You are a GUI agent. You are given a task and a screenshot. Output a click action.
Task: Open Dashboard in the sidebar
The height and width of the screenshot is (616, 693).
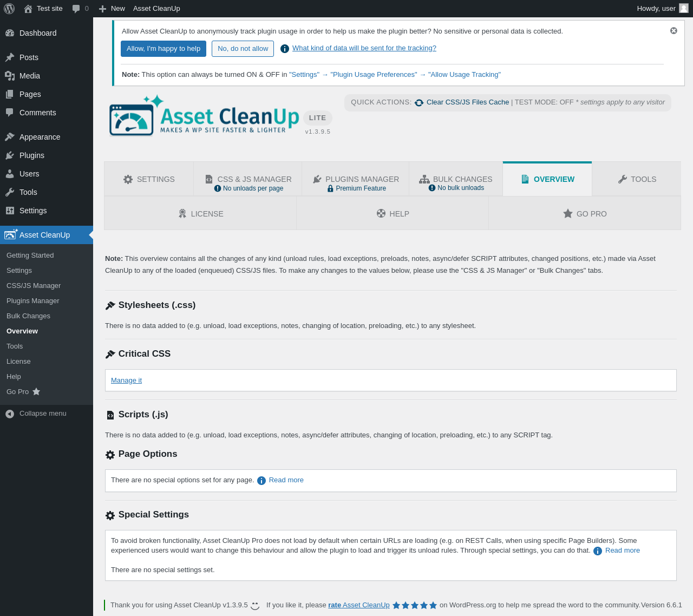point(47,33)
